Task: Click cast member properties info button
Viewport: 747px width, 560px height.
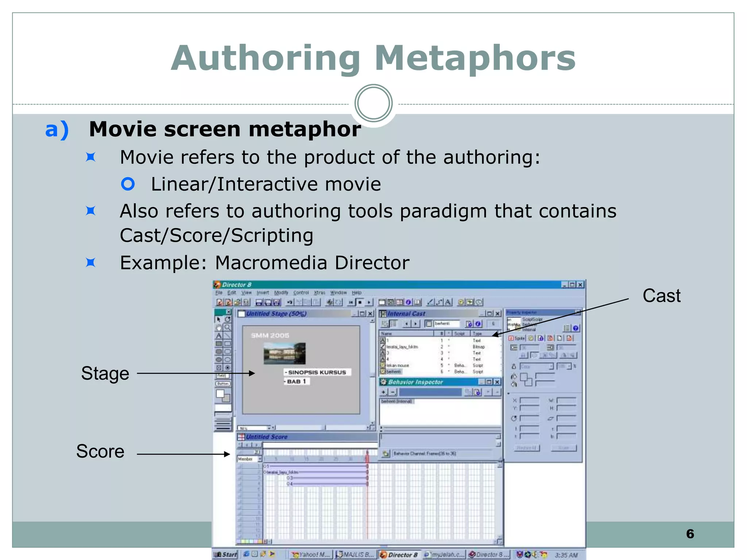Action: [478, 324]
